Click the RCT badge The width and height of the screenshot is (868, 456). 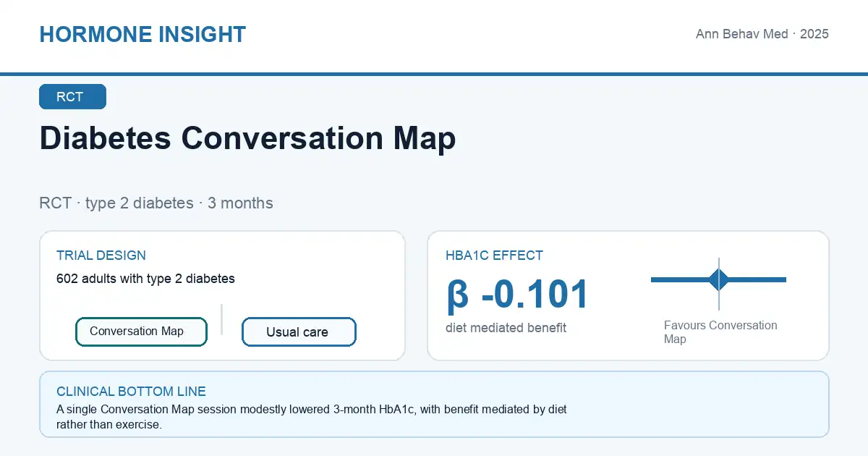72,97
